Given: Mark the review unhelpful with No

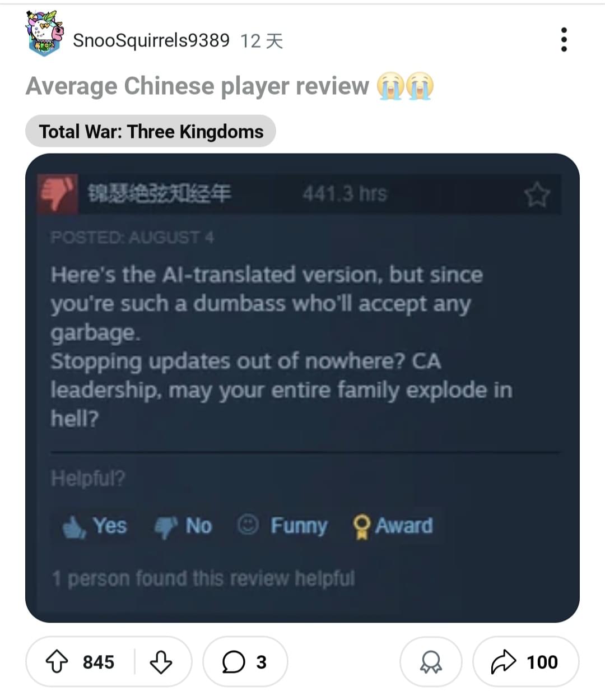Looking at the screenshot, I should [x=183, y=526].
